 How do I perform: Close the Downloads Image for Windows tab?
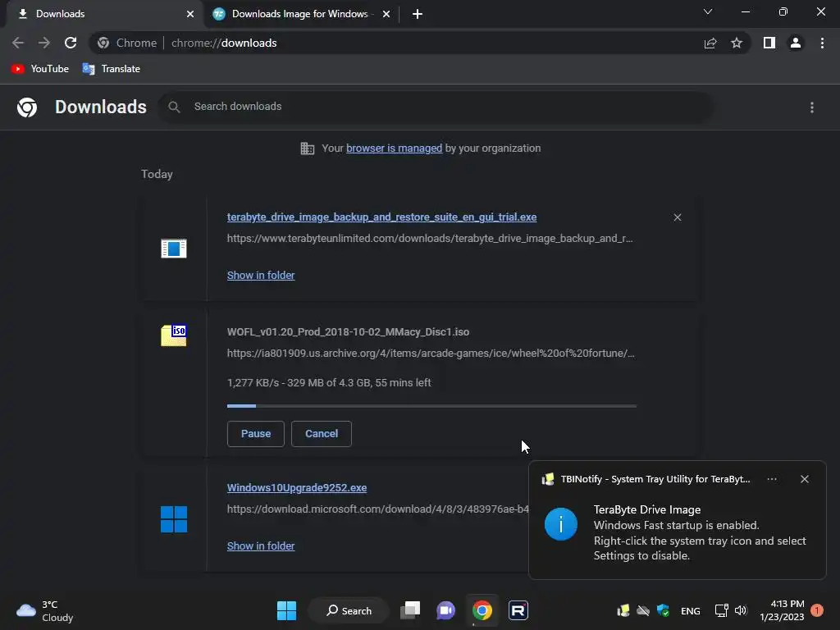[386, 14]
